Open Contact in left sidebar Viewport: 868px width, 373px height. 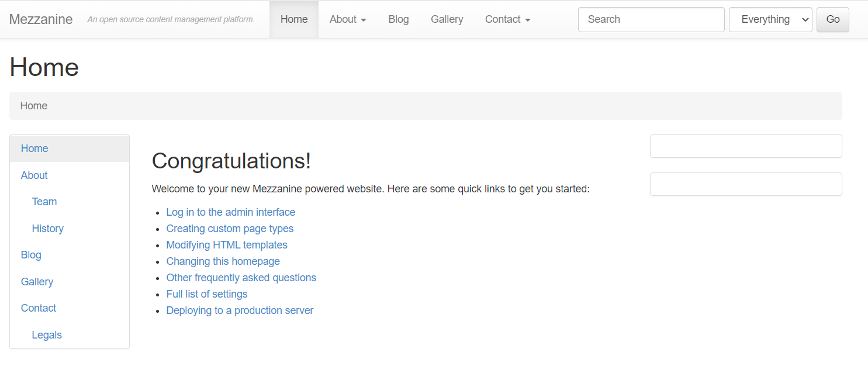(x=70, y=308)
